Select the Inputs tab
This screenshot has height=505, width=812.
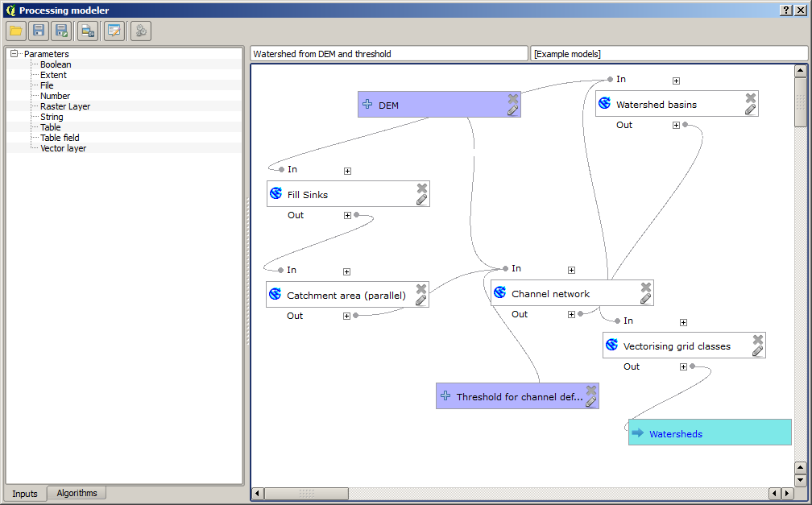pyautogui.click(x=25, y=493)
